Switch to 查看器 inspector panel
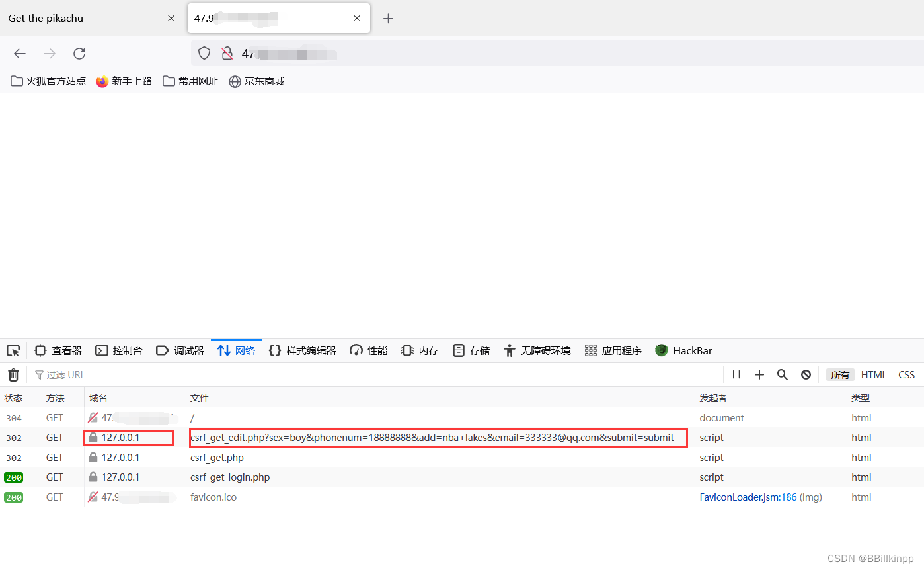Image resolution: width=924 pixels, height=570 pixels. (58, 350)
